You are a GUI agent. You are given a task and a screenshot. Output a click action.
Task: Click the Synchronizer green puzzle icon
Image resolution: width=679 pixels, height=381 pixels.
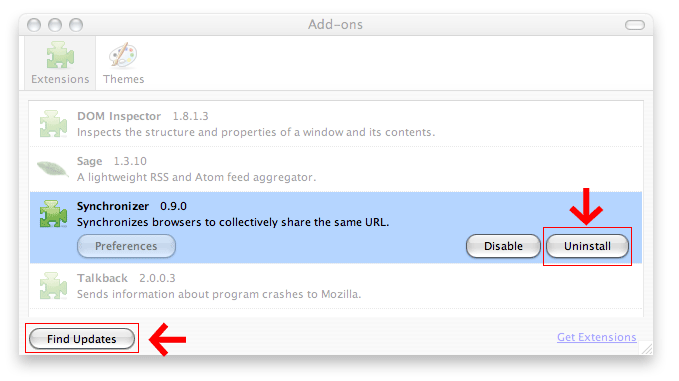(53, 214)
